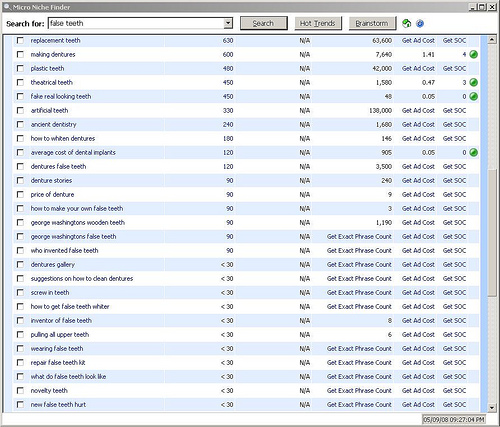500x427 pixels.
Task: Click the 0.47 ad cost for theatrical teeth
Action: 428,82
